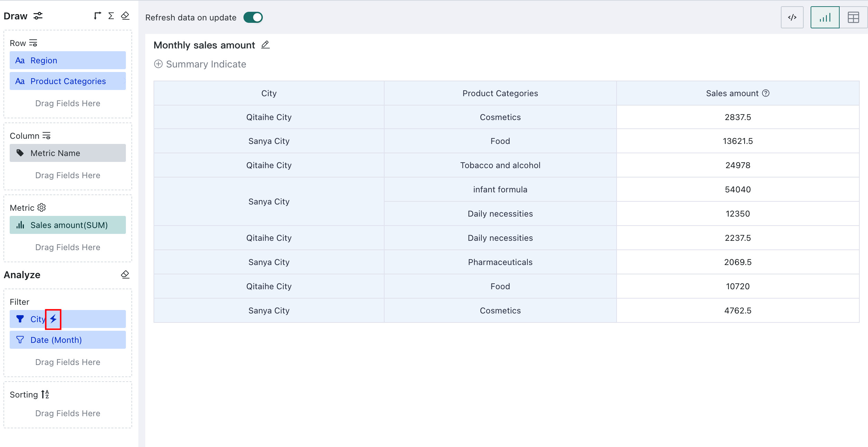
Task: Switch to bar chart view icon
Action: pos(825,17)
